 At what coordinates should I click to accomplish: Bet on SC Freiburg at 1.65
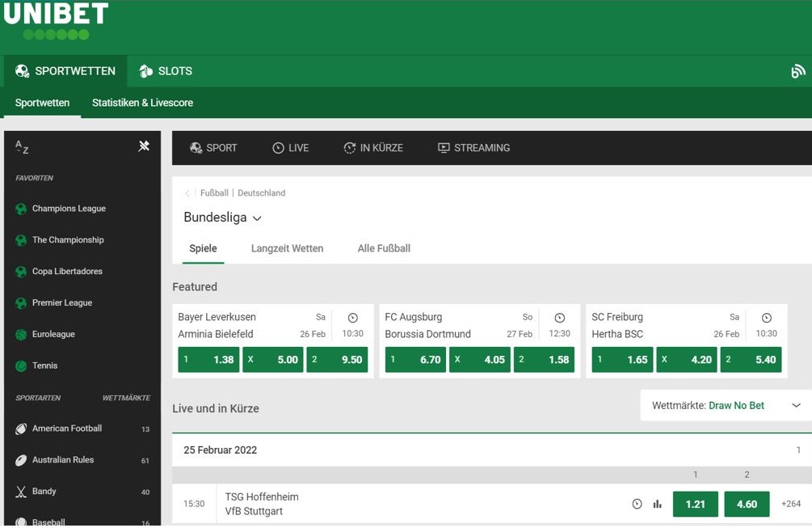tap(623, 360)
